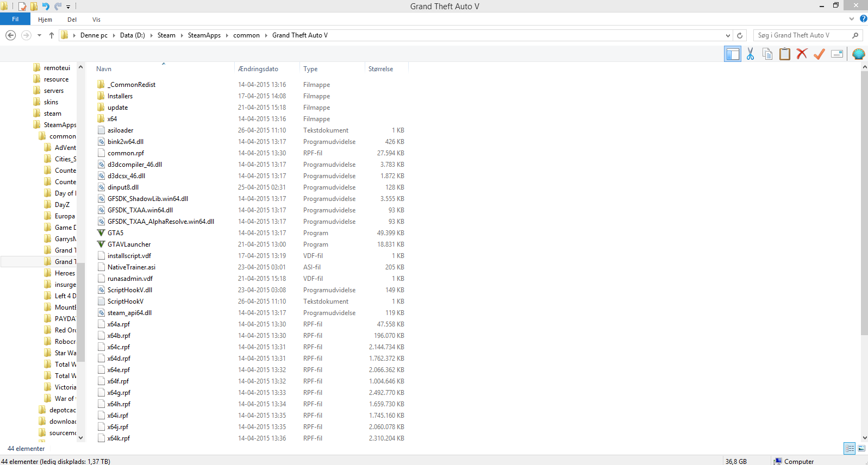Viewport: 868px width, 465px height.
Task: Click the Undo arrow in title bar
Action: point(46,7)
